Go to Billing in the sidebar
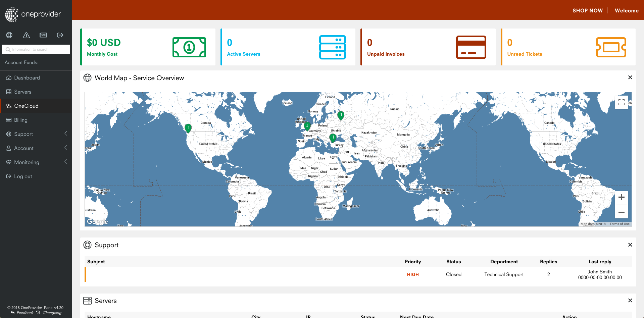The image size is (644, 318). tap(21, 120)
